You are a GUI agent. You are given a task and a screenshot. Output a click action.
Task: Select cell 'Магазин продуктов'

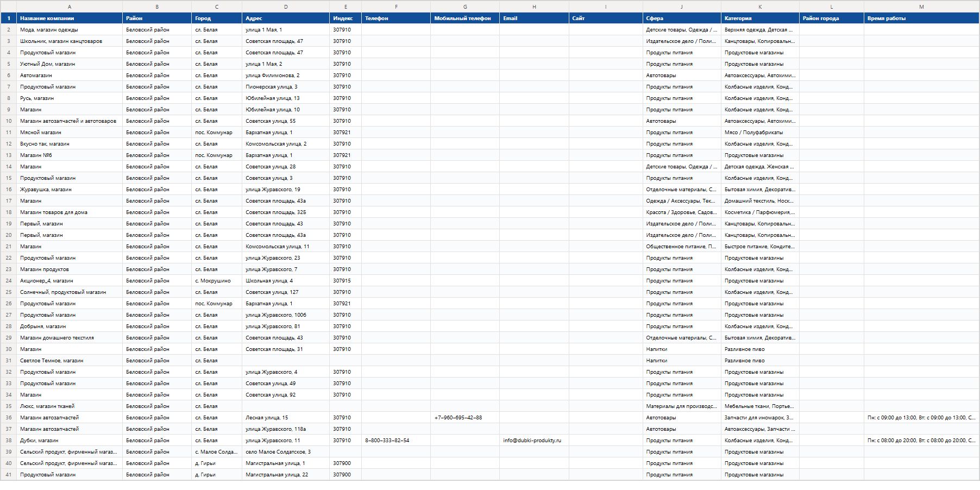click(x=70, y=269)
